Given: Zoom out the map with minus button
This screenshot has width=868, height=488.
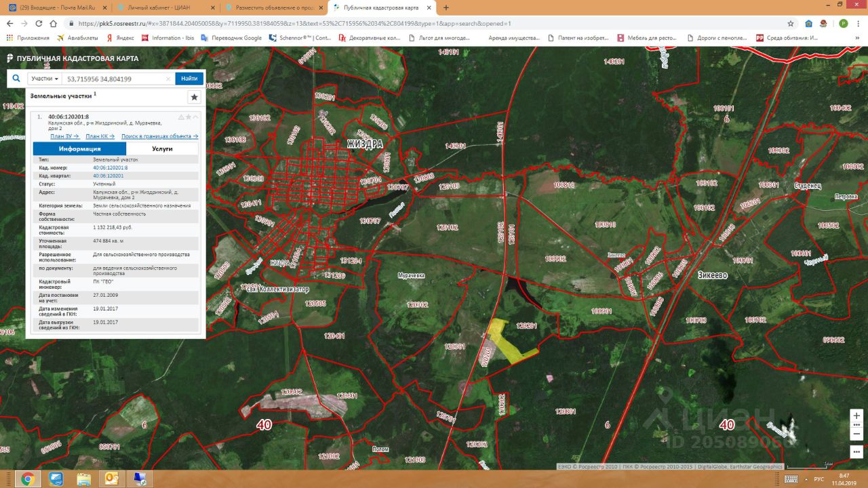Looking at the screenshot, I should [x=856, y=434].
